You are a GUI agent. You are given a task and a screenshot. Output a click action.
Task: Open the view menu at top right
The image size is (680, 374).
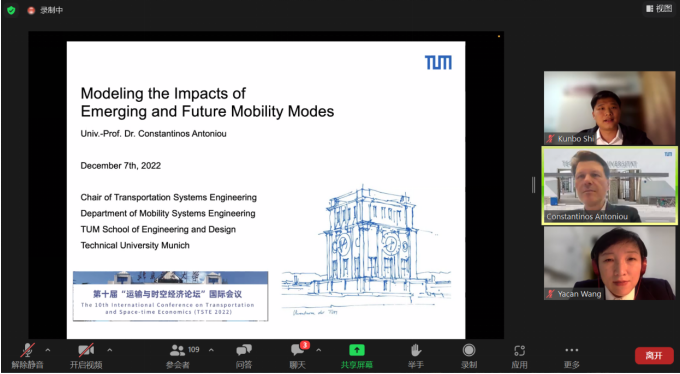[x=658, y=9]
